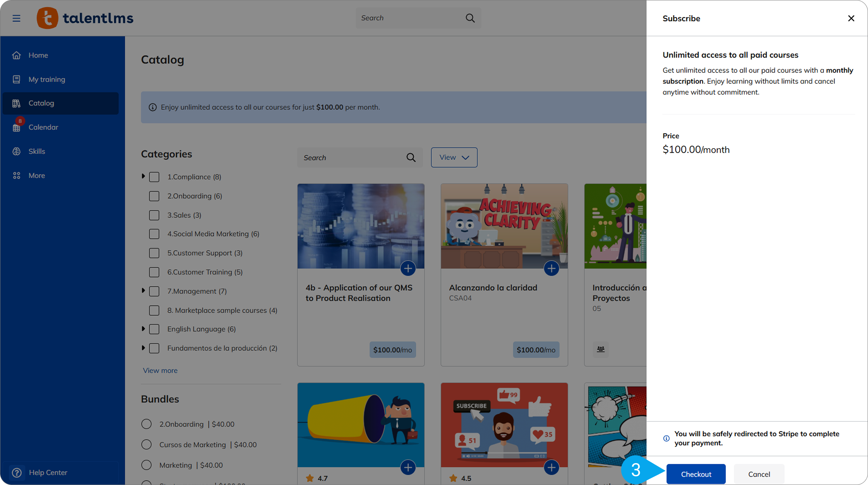Expand the 1.Compliance category tree
Screen dimensions: 868x485
[143, 177]
